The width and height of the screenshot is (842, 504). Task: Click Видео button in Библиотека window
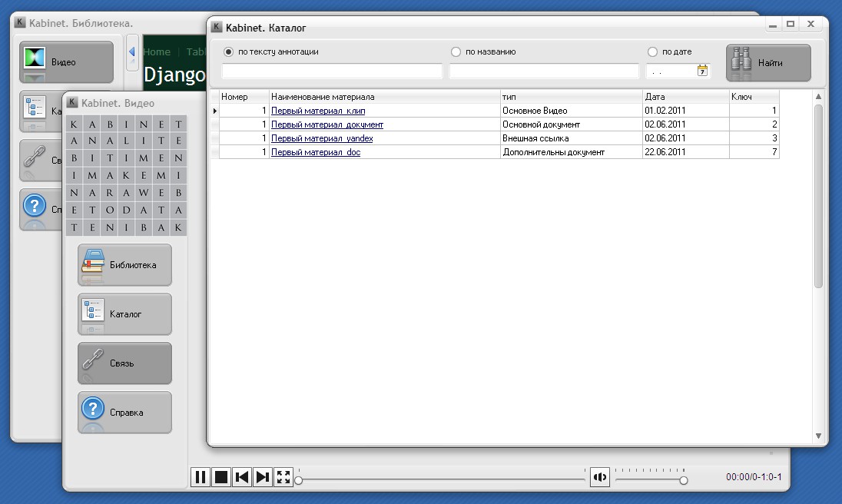67,61
